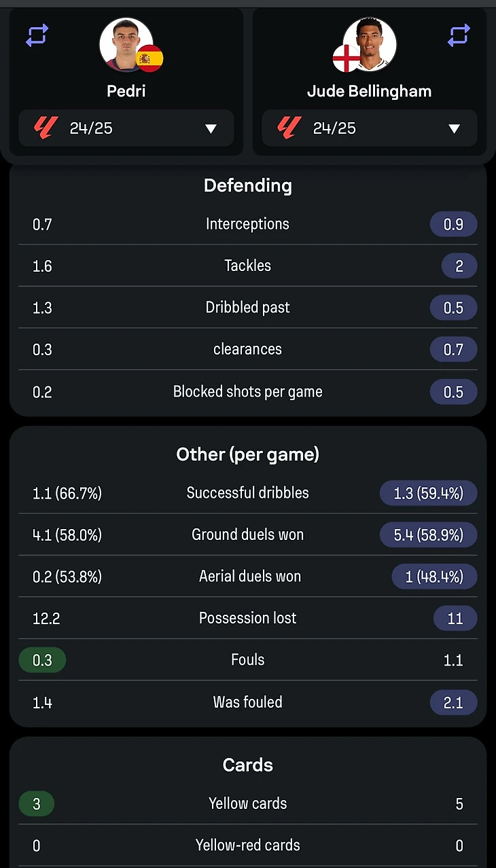Open Pedri's profile photo
This screenshot has height=868, width=496.
pyautogui.click(x=126, y=43)
